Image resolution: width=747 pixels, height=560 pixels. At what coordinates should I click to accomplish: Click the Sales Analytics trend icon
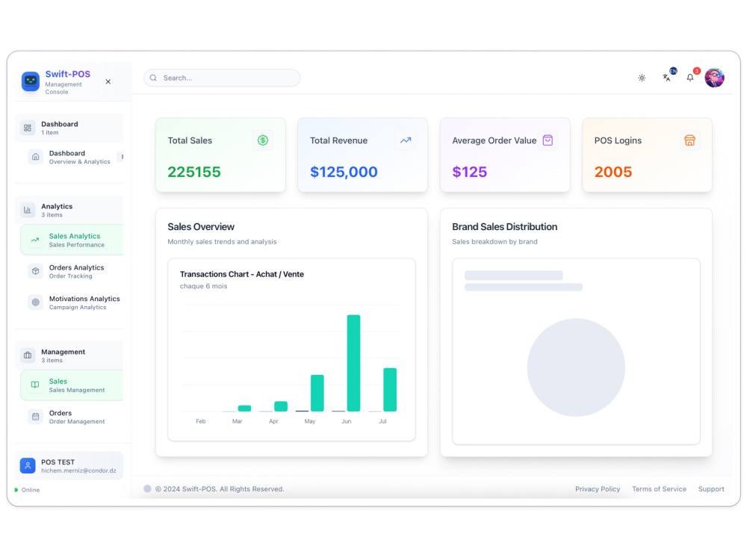pyautogui.click(x=35, y=240)
